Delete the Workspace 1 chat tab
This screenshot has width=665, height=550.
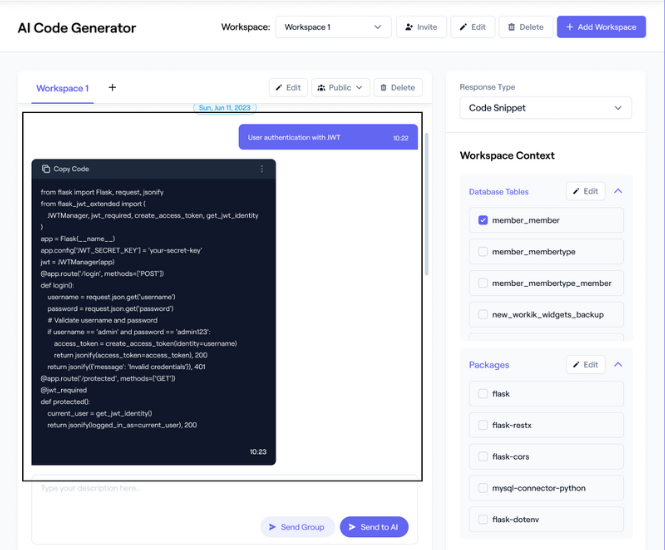pyautogui.click(x=397, y=88)
